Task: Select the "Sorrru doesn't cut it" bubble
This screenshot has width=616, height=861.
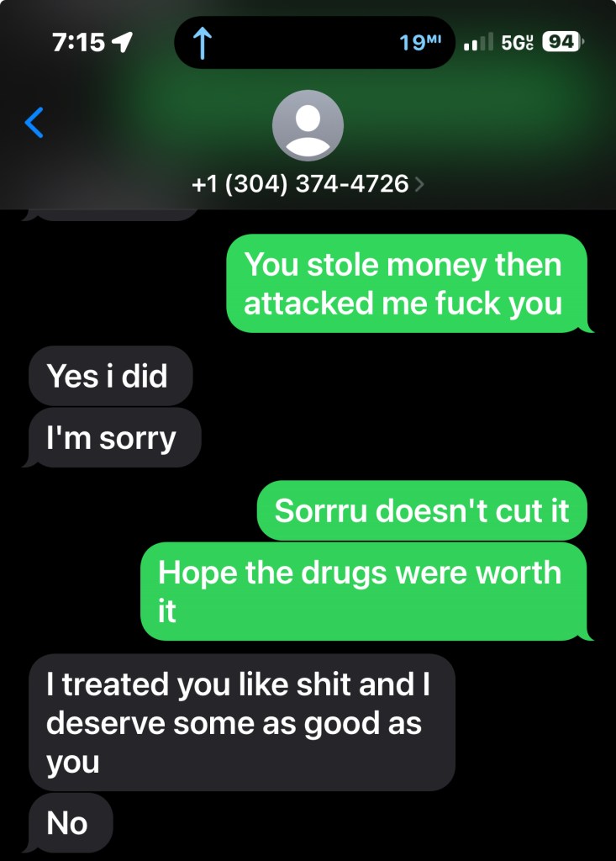Action: coord(422,510)
